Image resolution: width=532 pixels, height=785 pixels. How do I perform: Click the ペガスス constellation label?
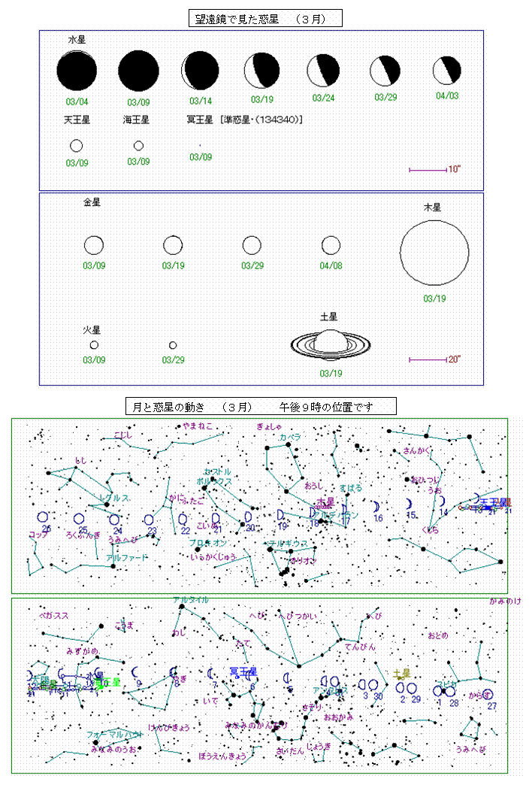(53, 615)
